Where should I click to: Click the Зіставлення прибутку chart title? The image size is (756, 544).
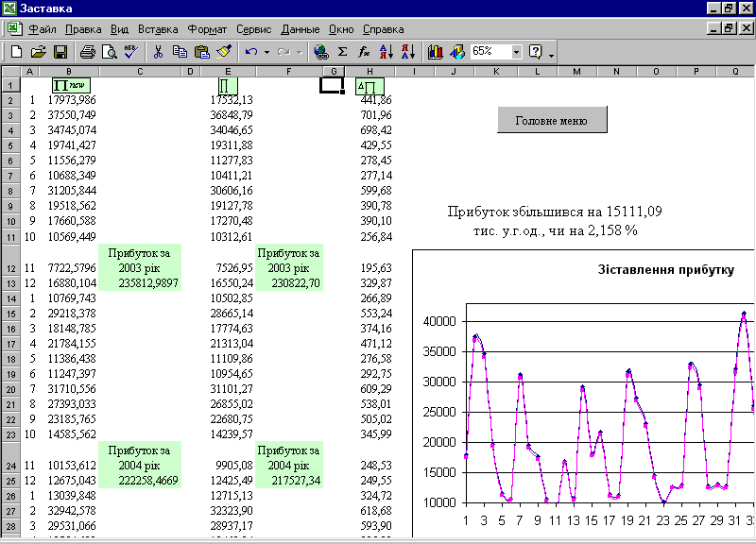click(666, 270)
